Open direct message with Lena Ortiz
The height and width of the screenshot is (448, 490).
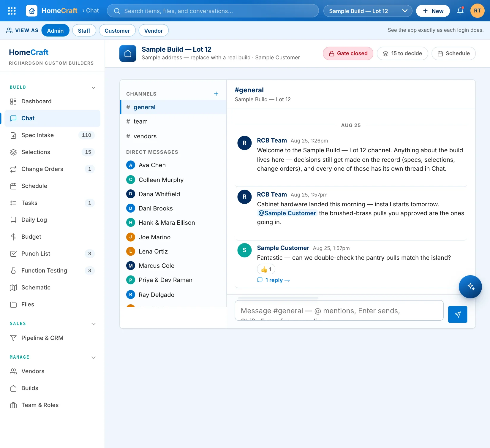(x=173, y=251)
